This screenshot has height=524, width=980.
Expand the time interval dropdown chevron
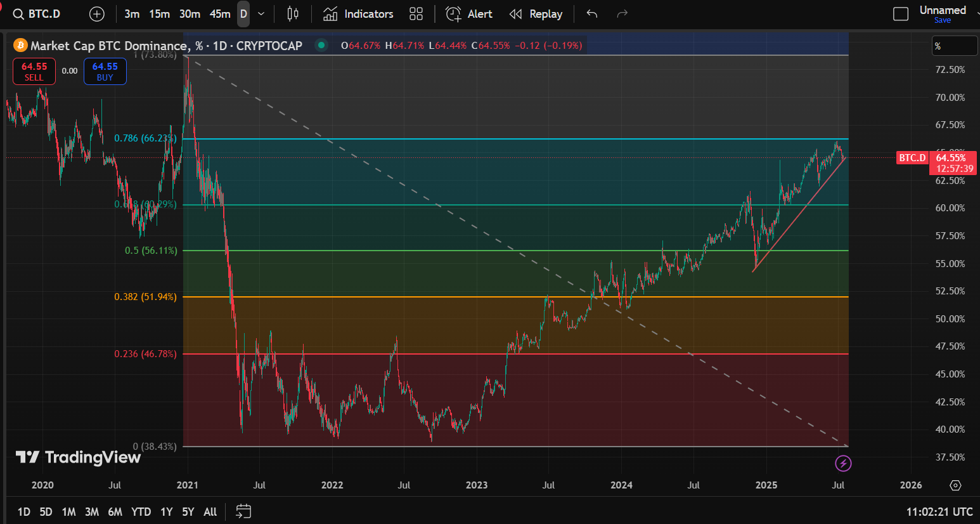[x=261, y=14]
